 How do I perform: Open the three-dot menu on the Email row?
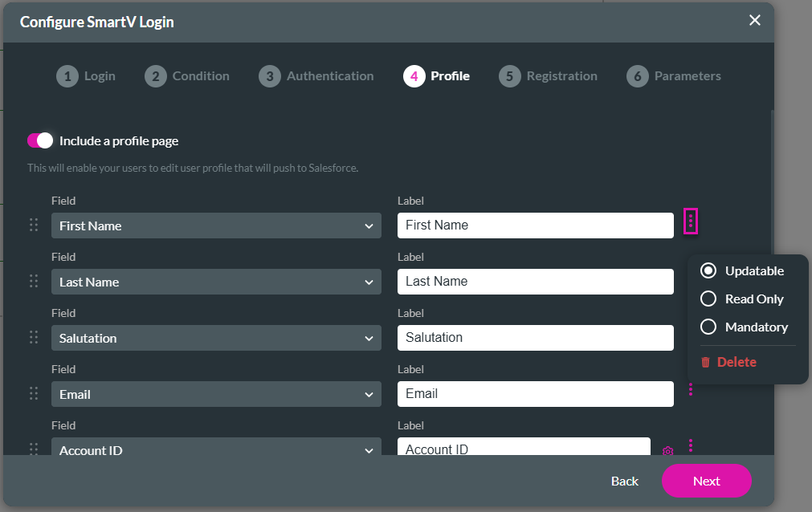click(x=691, y=390)
